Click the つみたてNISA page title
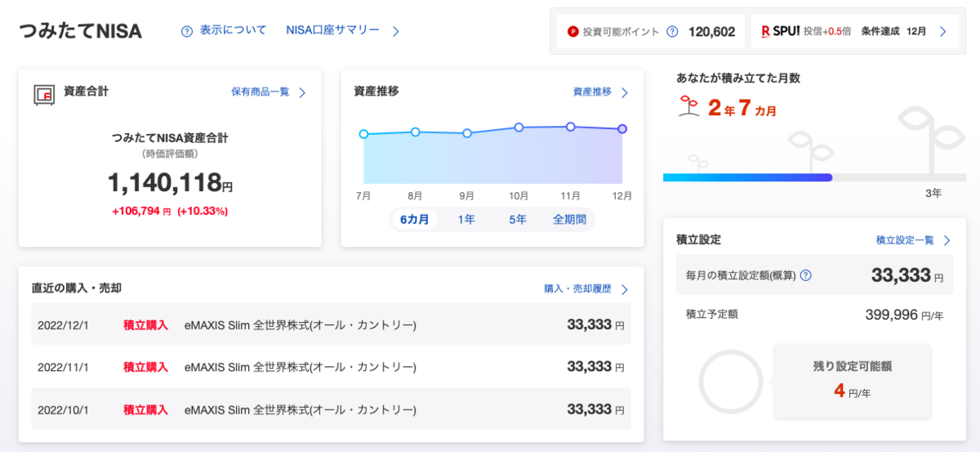 (x=80, y=31)
